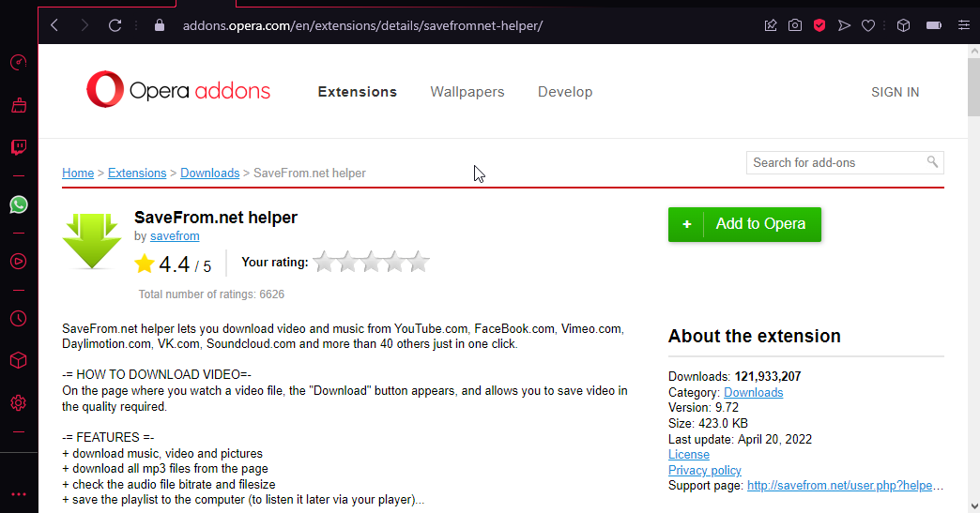Screen dimensions: 980x513
Task: Open the Easy Setup sliders menu
Action: [964, 25]
